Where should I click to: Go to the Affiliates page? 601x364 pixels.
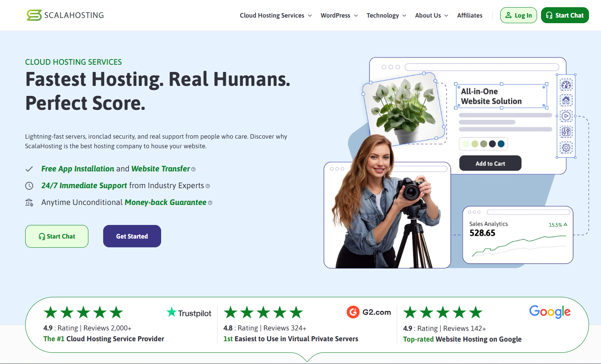(x=470, y=15)
